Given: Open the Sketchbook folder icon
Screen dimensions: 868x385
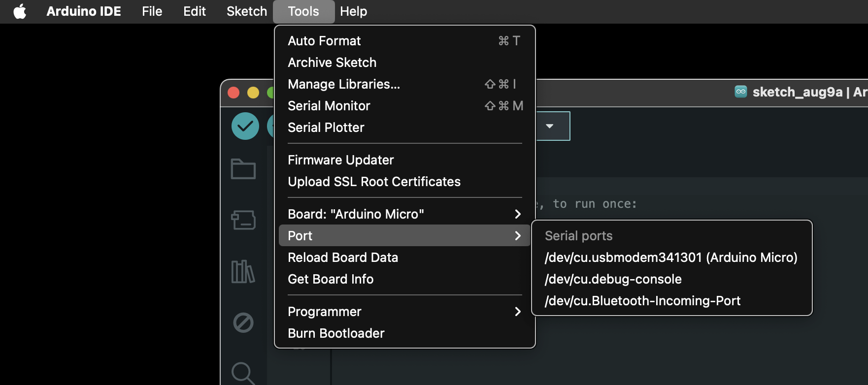Looking at the screenshot, I should [243, 169].
